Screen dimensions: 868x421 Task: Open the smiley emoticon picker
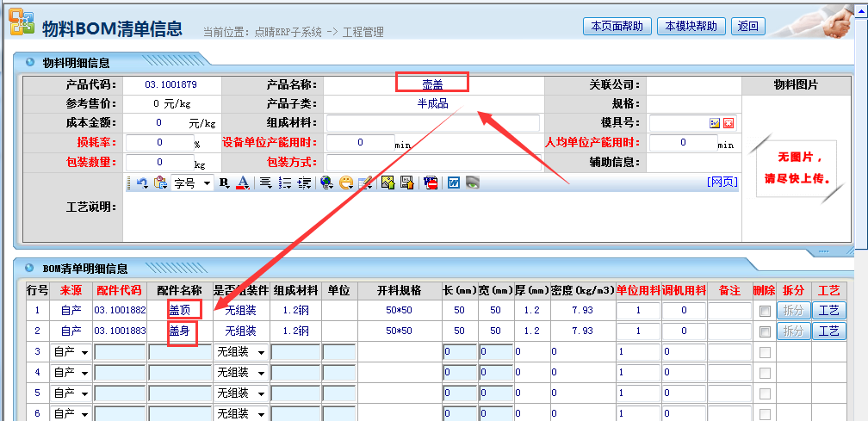[x=345, y=183]
